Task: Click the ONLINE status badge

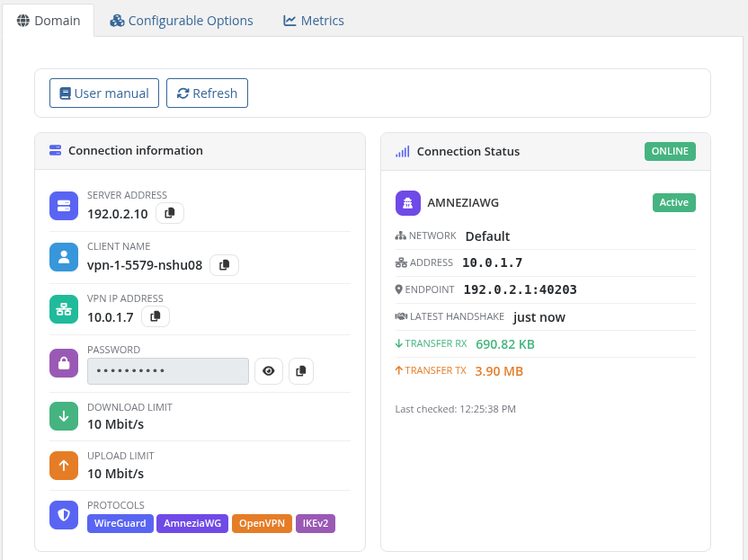Action: [670, 151]
